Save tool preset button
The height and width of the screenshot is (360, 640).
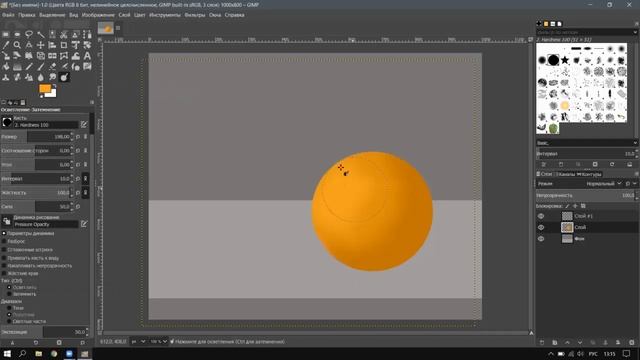tap(12, 342)
